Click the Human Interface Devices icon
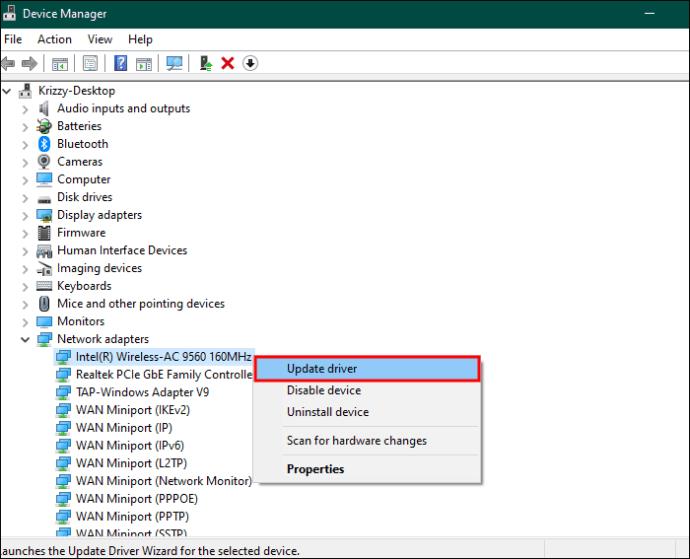Viewport: 690px width, 559px height. [x=44, y=251]
